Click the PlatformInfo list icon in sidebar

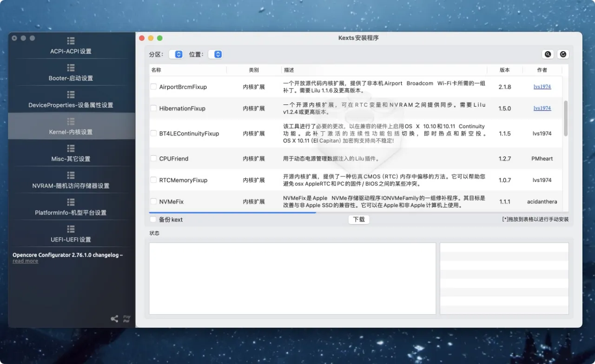[71, 202]
